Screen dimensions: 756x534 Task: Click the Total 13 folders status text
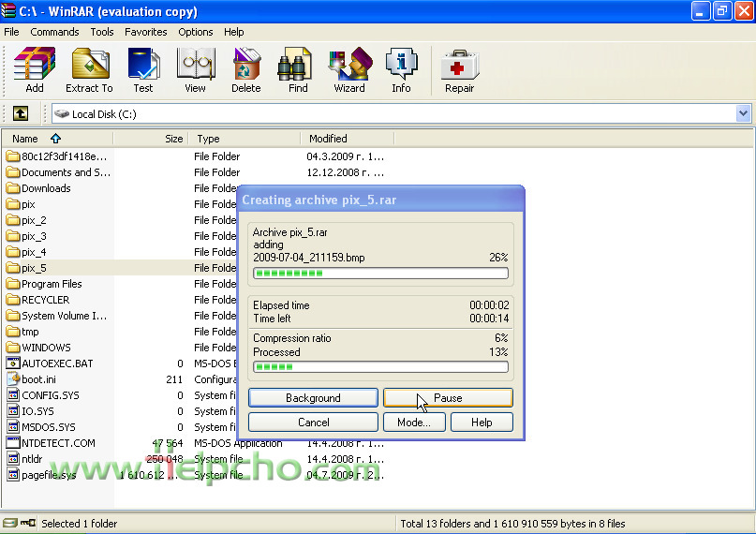512,524
